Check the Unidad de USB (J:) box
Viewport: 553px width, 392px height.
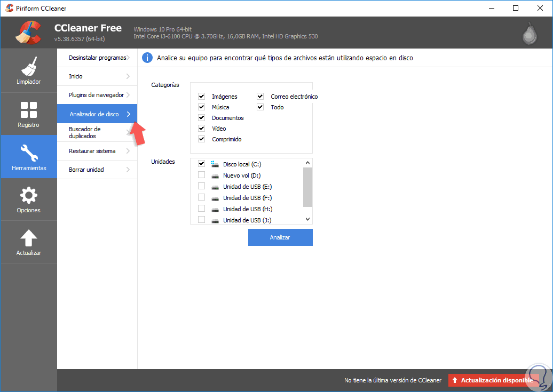click(x=201, y=220)
